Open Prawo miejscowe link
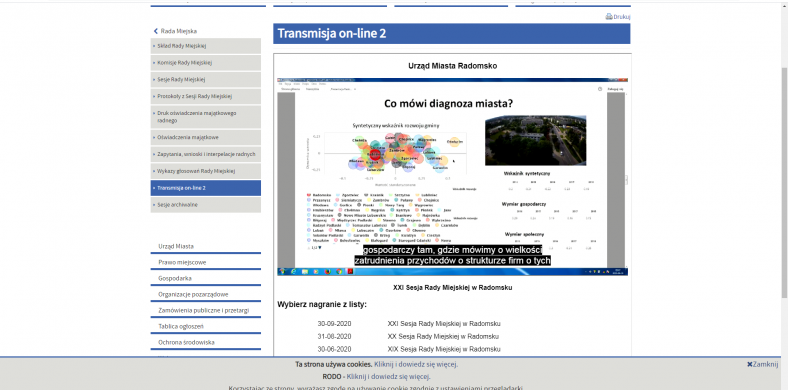Viewport: 788px width, 390px height. [x=182, y=262]
